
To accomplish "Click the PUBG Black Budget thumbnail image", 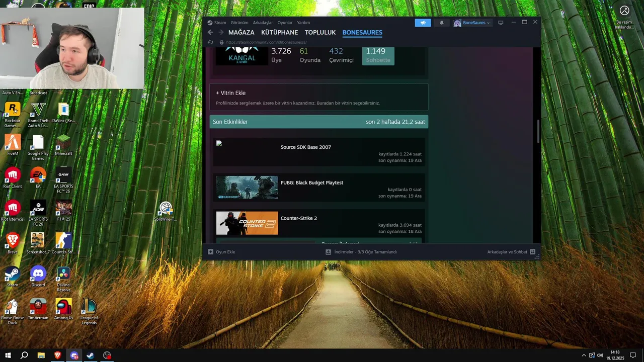I will 247,188.
